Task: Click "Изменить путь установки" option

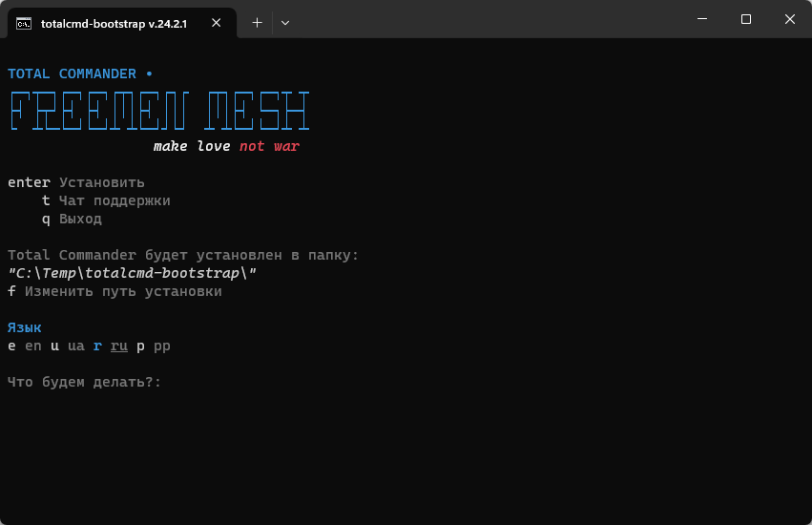Action: [x=123, y=291]
